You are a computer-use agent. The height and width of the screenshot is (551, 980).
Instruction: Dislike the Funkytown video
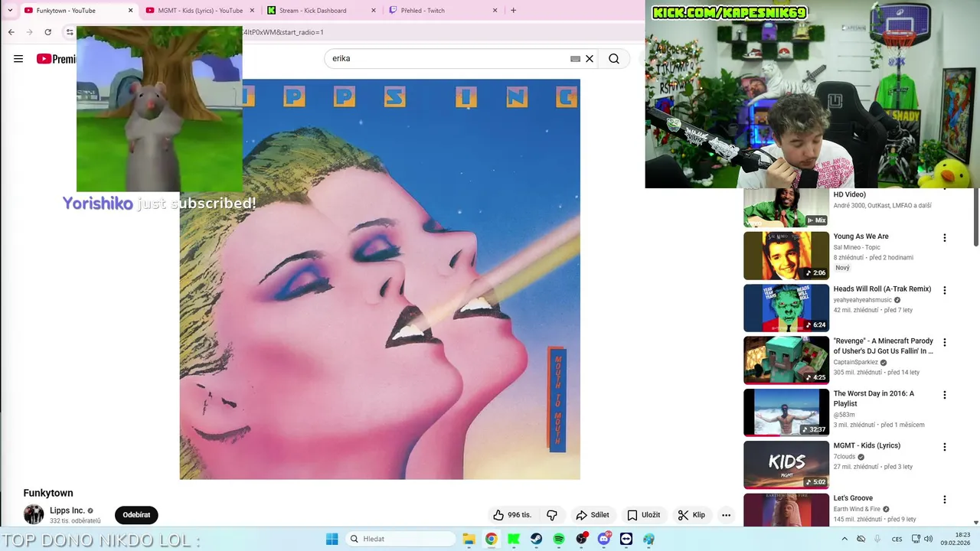pyautogui.click(x=551, y=515)
